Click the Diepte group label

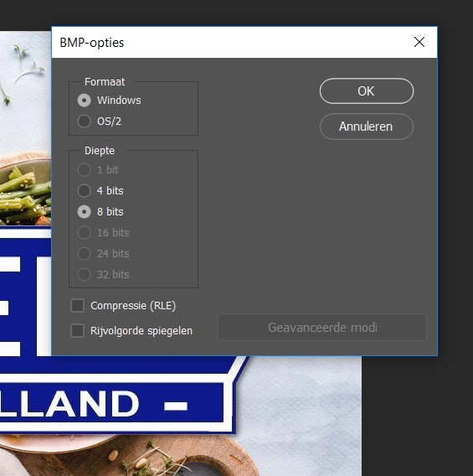pos(100,151)
